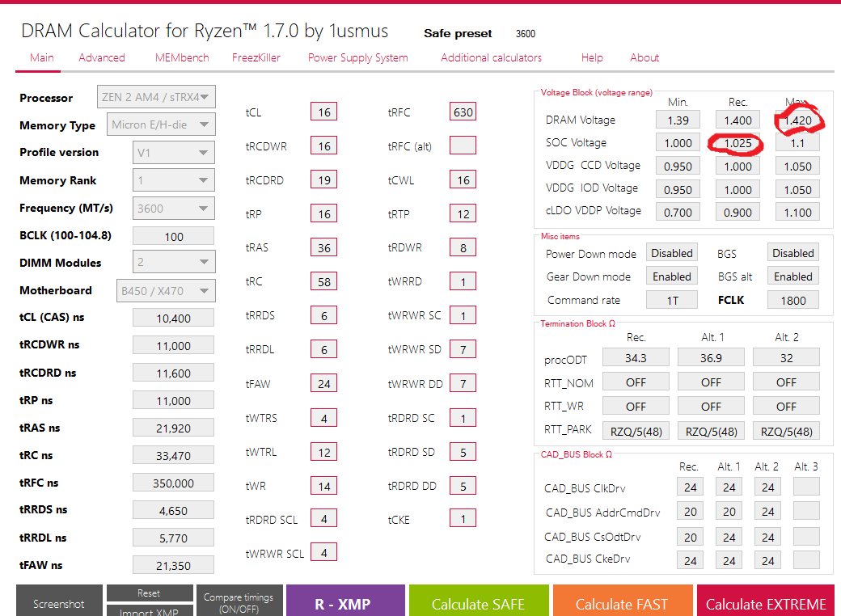Image resolution: width=841 pixels, height=616 pixels.
Task: Open Additional calculators tab
Action: coord(492,58)
